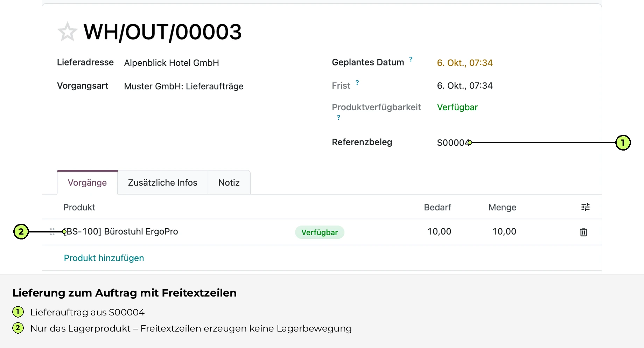This screenshot has width=644, height=348.
Task: Edit the Lieferadresse field Alpenblick Hotel GmbH
Action: click(x=171, y=63)
